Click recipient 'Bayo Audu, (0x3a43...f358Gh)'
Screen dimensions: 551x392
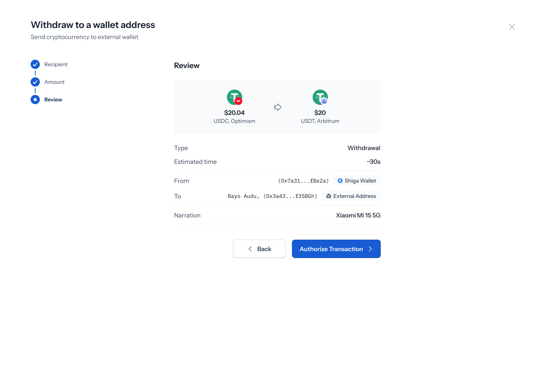click(x=272, y=196)
